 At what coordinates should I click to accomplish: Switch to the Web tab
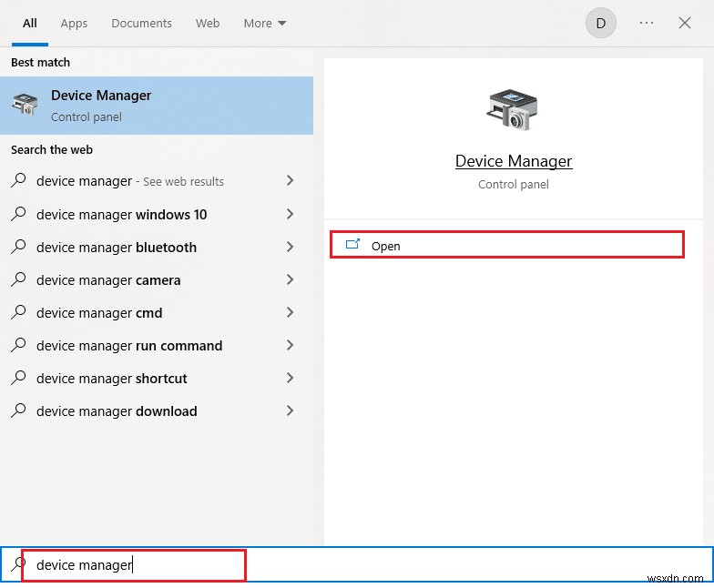[x=208, y=24]
